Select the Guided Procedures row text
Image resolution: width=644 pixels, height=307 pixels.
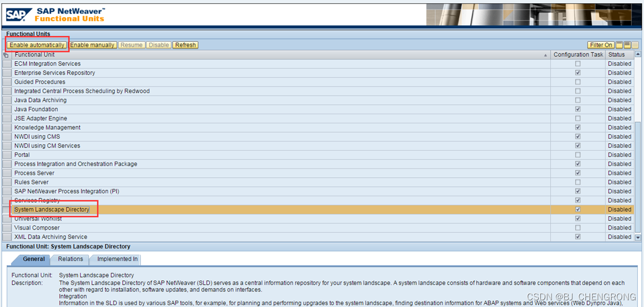click(40, 82)
